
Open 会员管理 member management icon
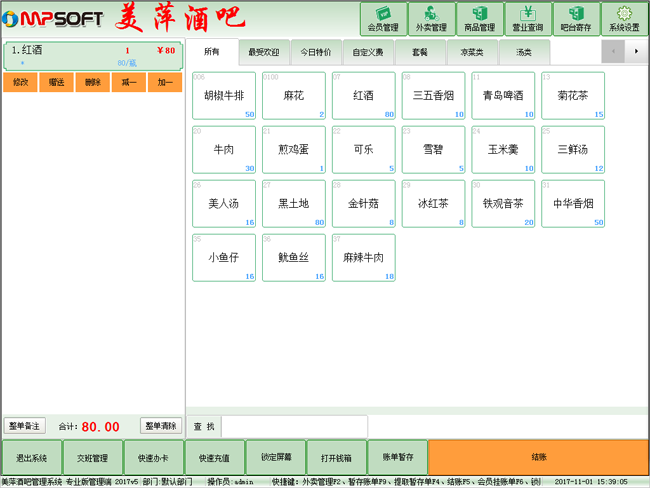pyautogui.click(x=383, y=19)
